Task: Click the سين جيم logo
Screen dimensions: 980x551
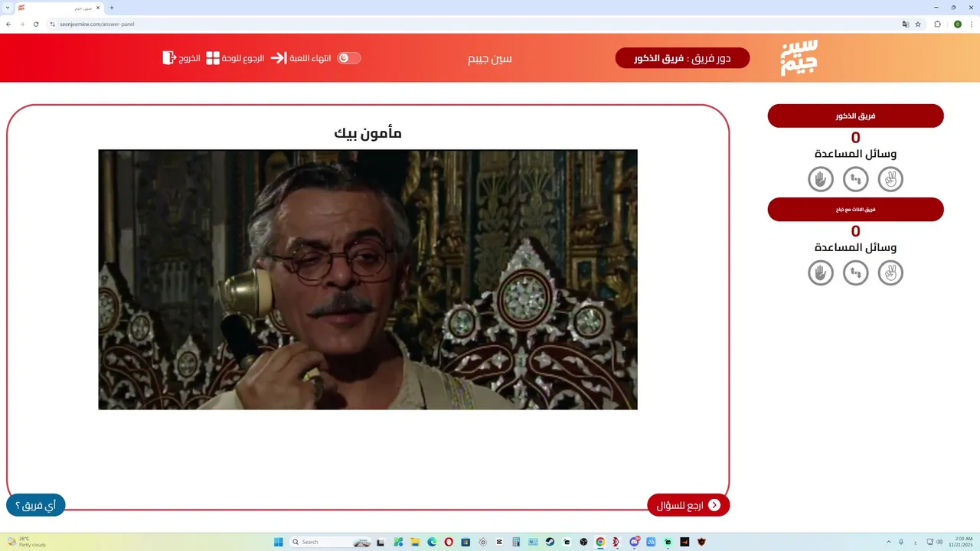Action: tap(799, 57)
